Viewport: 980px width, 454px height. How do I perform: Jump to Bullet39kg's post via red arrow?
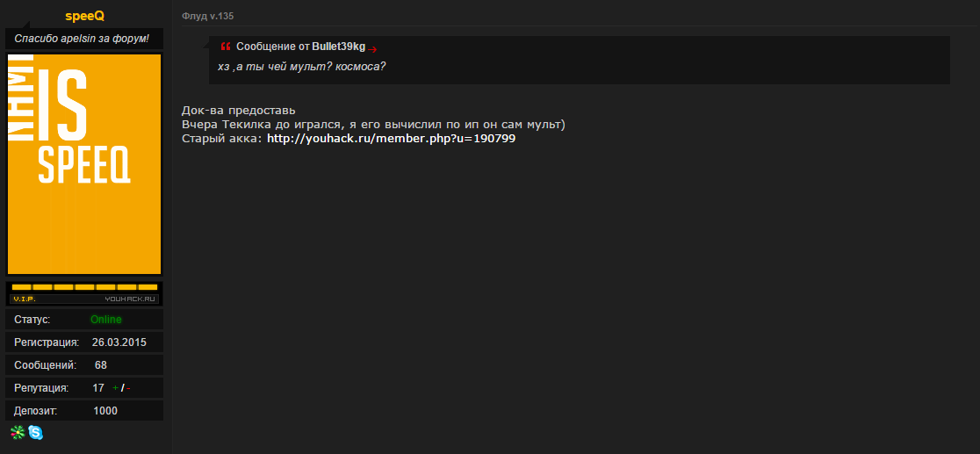372,49
